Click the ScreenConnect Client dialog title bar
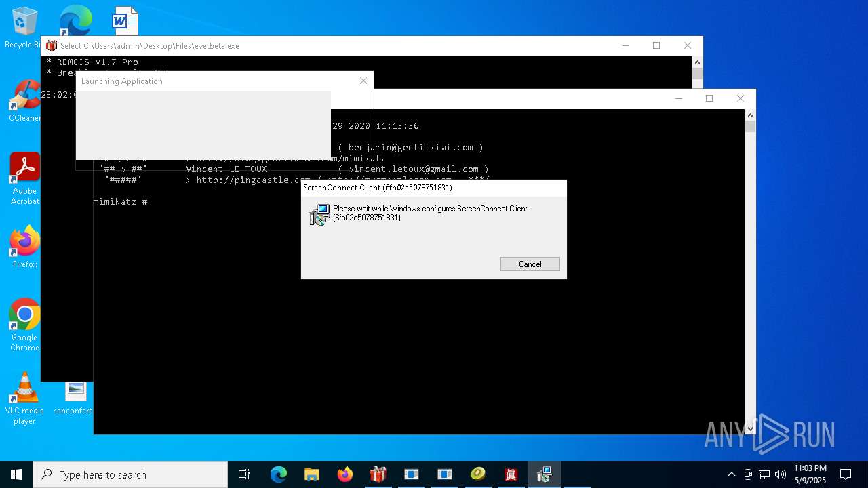This screenshot has width=868, height=488. pos(434,188)
